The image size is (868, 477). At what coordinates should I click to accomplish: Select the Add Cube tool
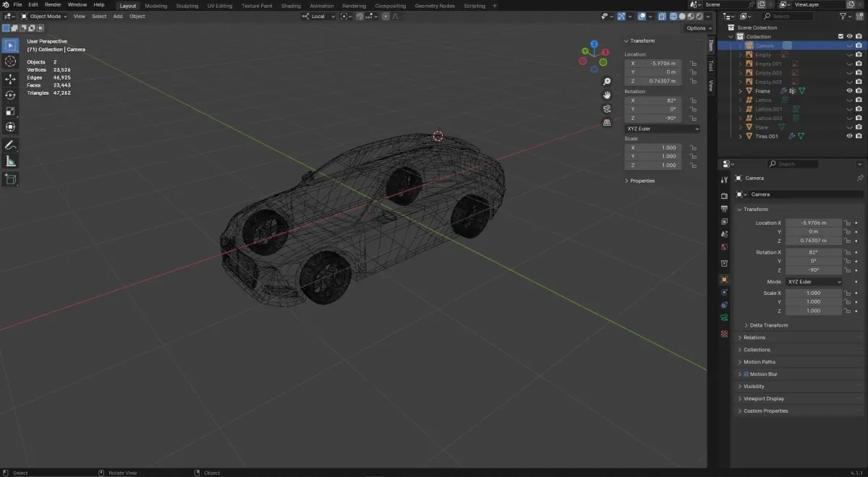click(x=11, y=179)
